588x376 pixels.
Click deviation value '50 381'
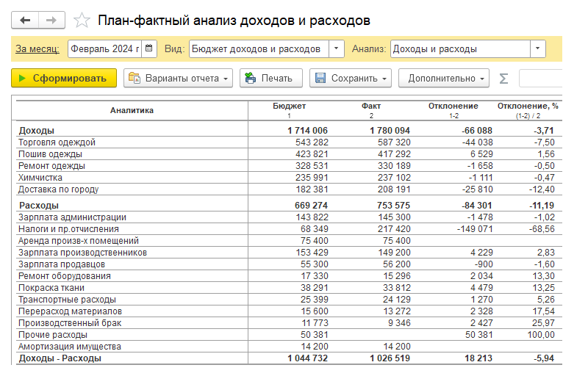click(479, 334)
